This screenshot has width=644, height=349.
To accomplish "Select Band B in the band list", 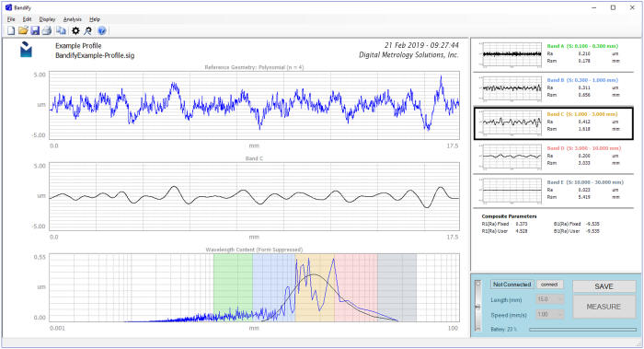I will (x=553, y=88).
